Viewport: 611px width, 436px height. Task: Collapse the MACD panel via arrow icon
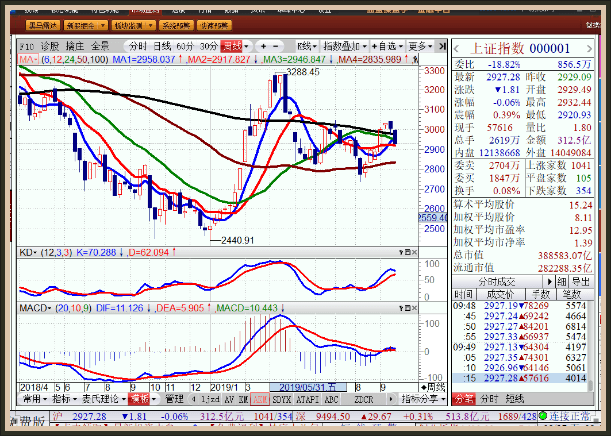(401, 308)
